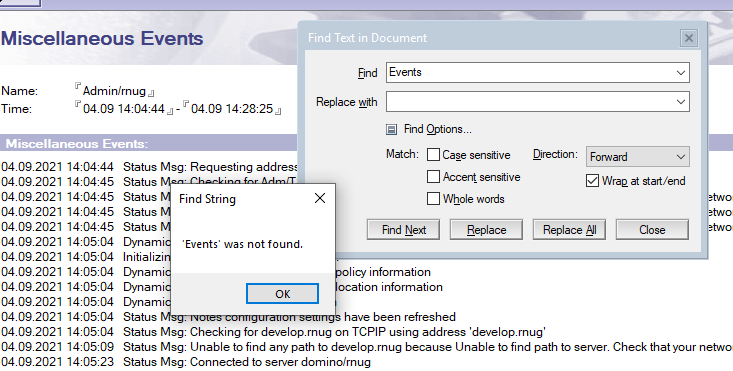733x371 pixels.
Task: Expand the Find field history dropdown
Action: click(x=681, y=73)
